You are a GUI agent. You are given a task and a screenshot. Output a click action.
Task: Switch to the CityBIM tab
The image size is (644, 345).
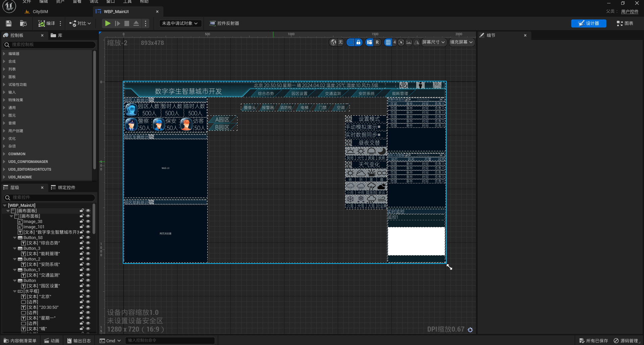click(40, 12)
